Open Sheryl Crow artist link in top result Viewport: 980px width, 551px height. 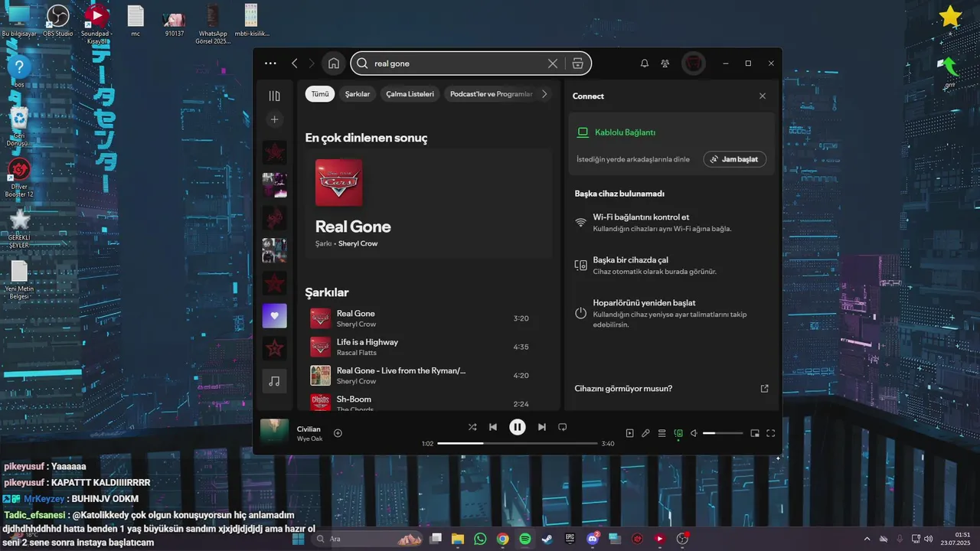point(358,243)
